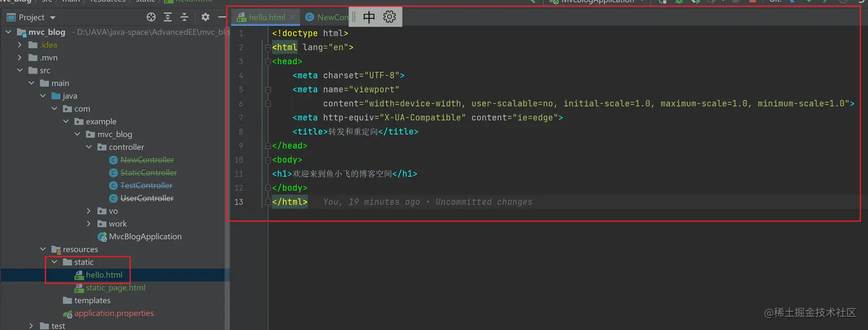This screenshot has width=868, height=330.
Task: Click the X-UA-Compatible meta line
Action: pos(428,118)
